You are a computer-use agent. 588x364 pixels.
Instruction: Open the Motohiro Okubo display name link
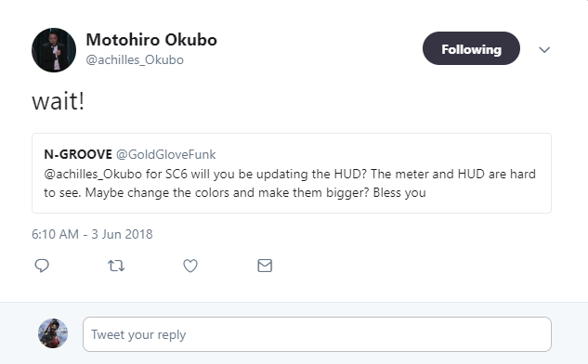(x=151, y=40)
